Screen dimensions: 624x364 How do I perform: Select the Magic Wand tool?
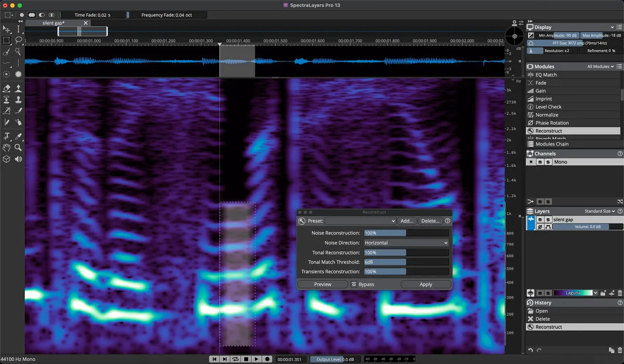click(x=18, y=51)
